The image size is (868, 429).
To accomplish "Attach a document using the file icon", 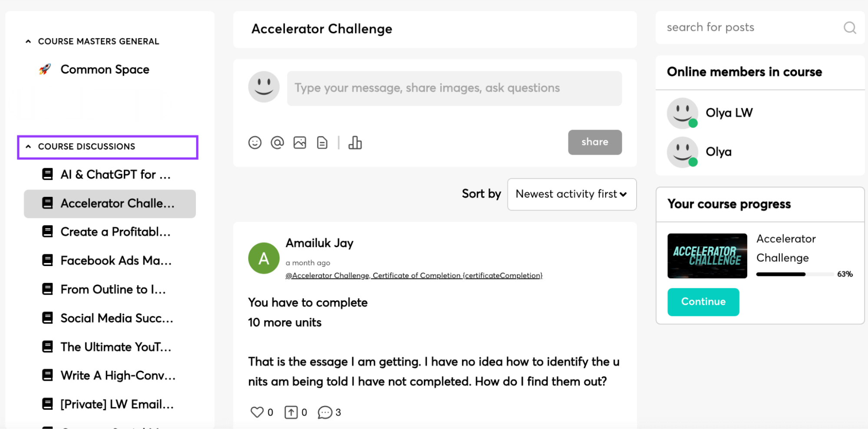I will 322,142.
